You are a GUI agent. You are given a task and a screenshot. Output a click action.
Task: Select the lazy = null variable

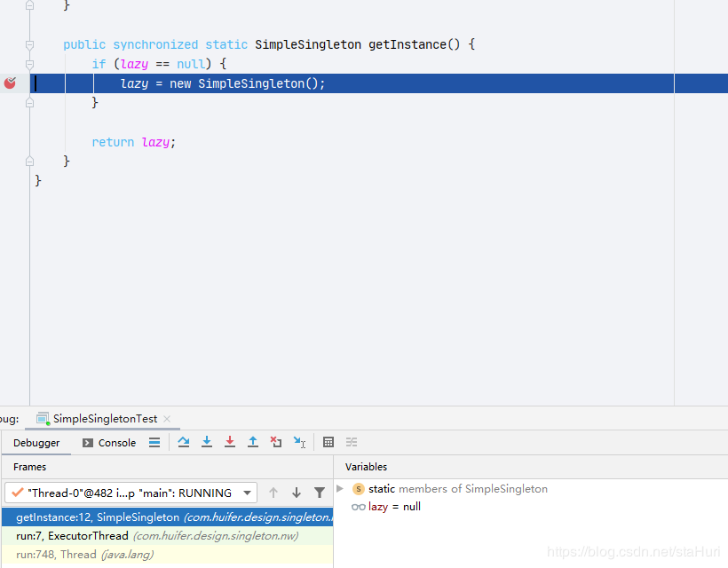pyautogui.click(x=394, y=507)
